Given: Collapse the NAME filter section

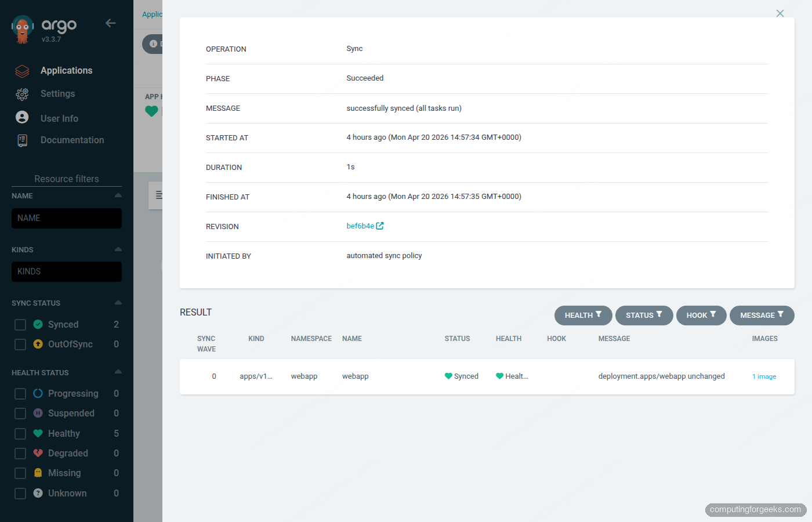Looking at the screenshot, I should point(118,195).
